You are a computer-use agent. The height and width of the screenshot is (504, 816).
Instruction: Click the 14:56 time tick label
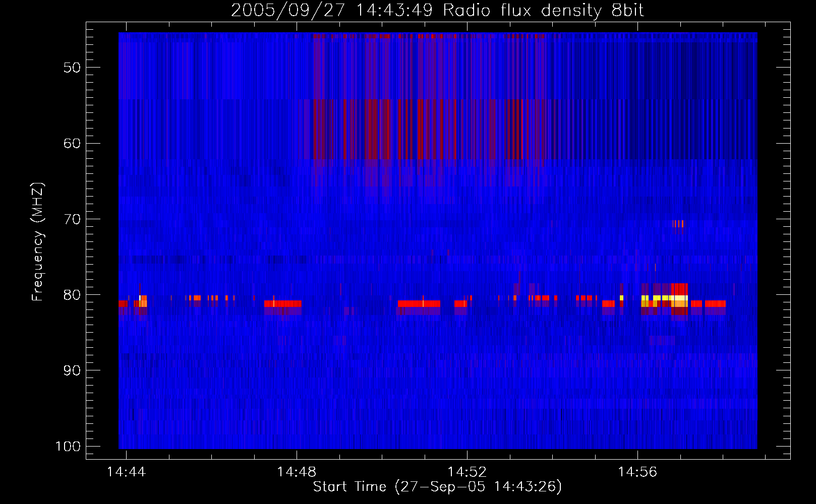pyautogui.click(x=637, y=472)
